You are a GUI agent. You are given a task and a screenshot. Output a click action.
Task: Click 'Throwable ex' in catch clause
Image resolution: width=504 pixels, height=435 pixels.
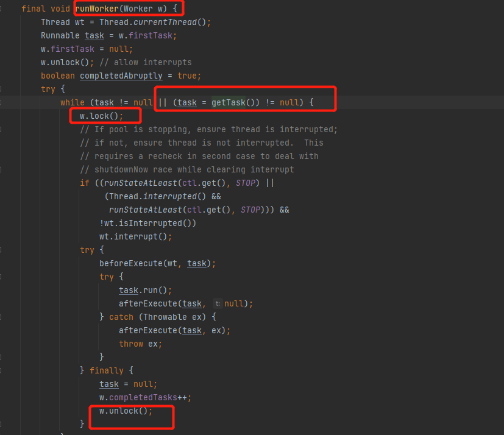pos(172,317)
